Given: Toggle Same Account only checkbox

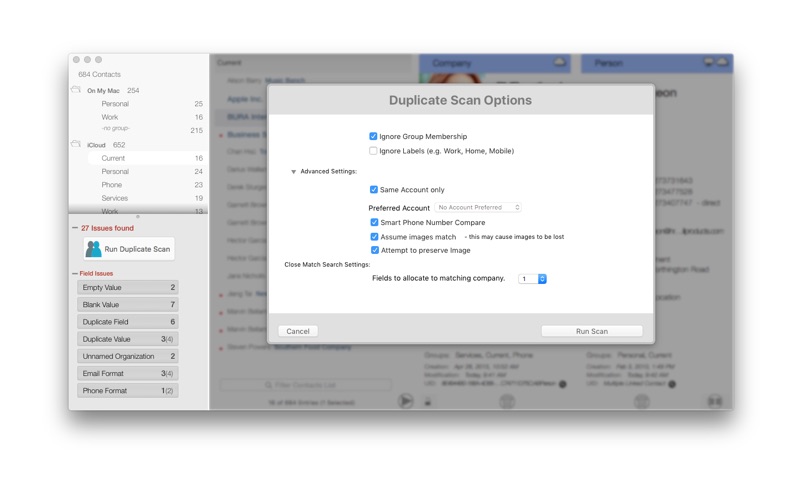Looking at the screenshot, I should coord(373,189).
